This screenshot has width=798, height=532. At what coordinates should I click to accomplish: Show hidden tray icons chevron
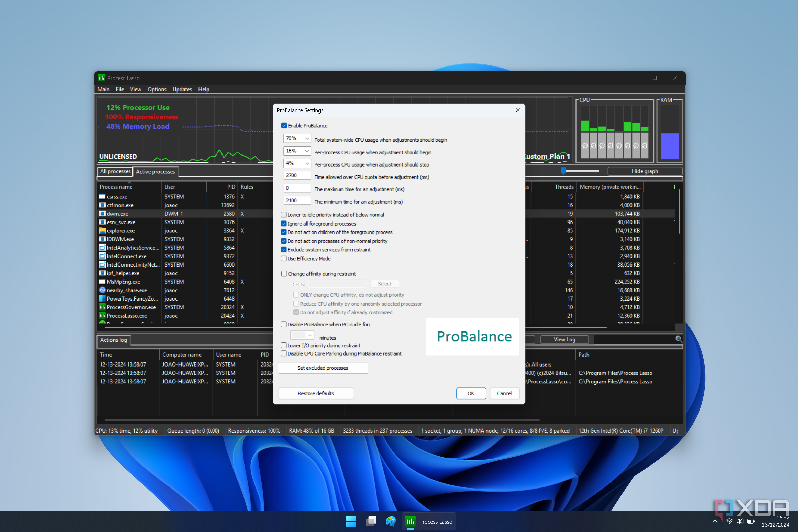715,522
